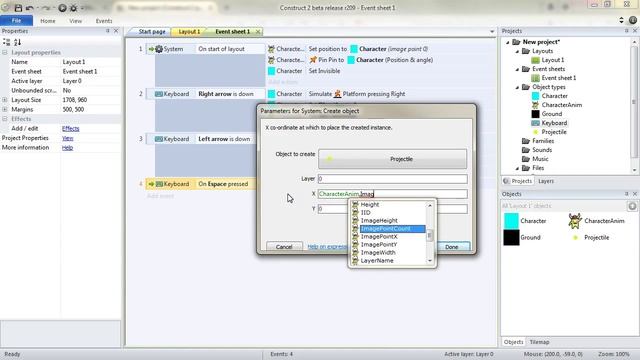
Task: Collapse Layout properties section
Action: [5, 53]
